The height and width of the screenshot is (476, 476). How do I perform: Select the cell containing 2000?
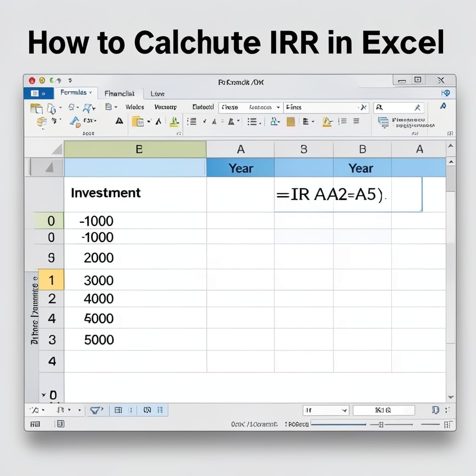click(135, 258)
